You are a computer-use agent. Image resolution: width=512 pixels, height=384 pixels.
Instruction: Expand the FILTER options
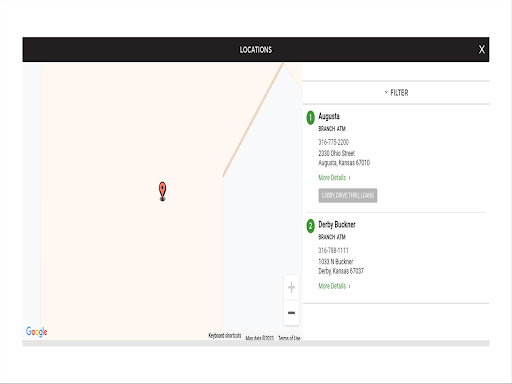pyautogui.click(x=396, y=93)
